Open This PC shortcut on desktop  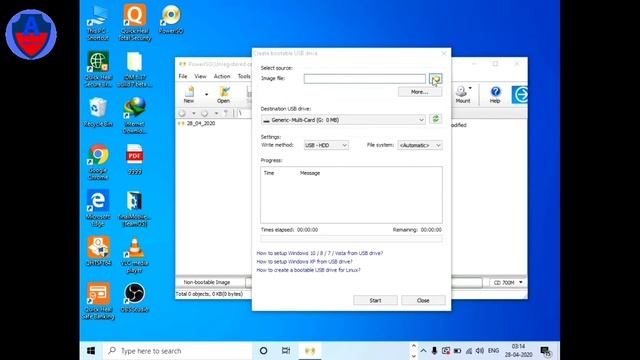point(98,22)
